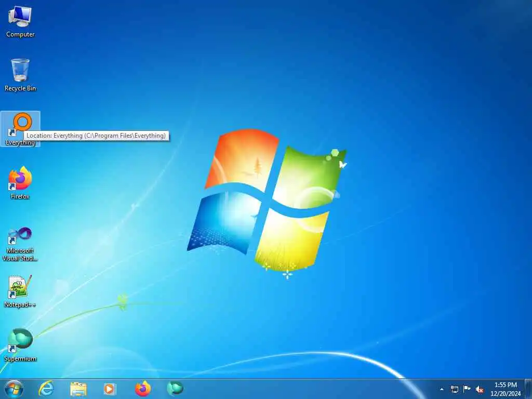Viewport: 532px width, 399px height.
Task: Open the clock showing 1:55 PM
Action: coord(506,389)
